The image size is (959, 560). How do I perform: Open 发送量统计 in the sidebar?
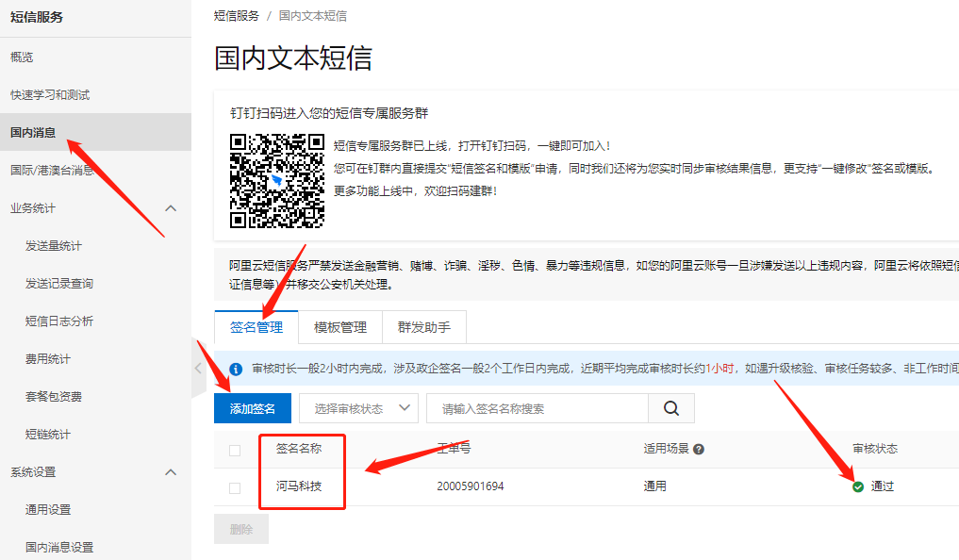54,245
